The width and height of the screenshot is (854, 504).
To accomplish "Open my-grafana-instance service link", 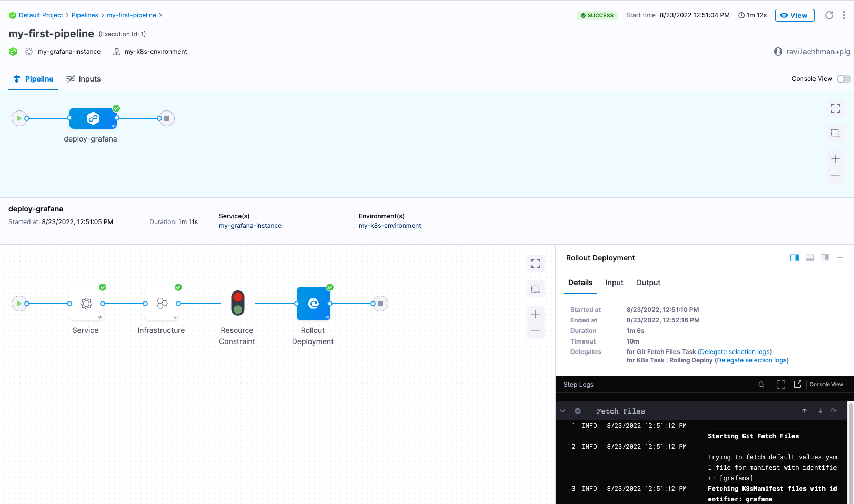I will click(250, 226).
